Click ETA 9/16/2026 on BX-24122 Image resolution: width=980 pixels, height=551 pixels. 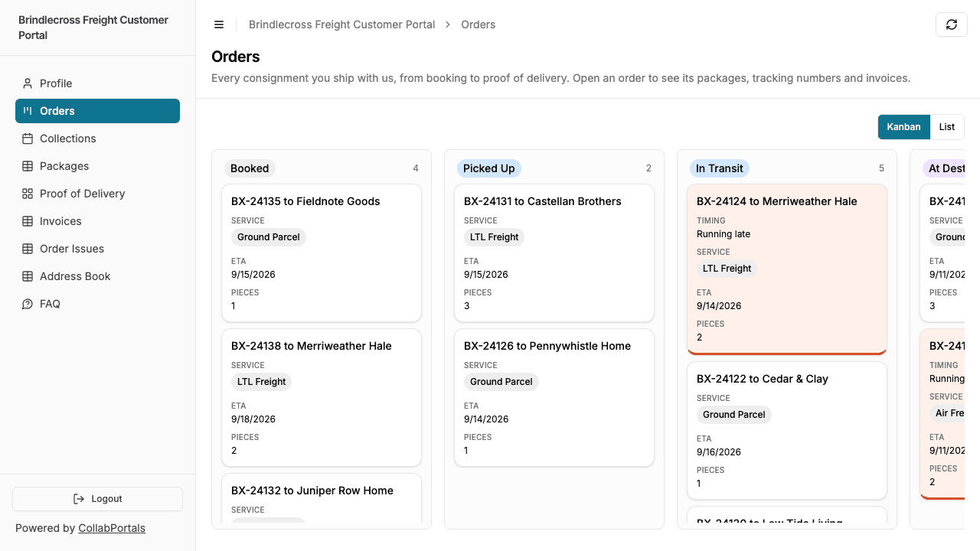click(719, 452)
